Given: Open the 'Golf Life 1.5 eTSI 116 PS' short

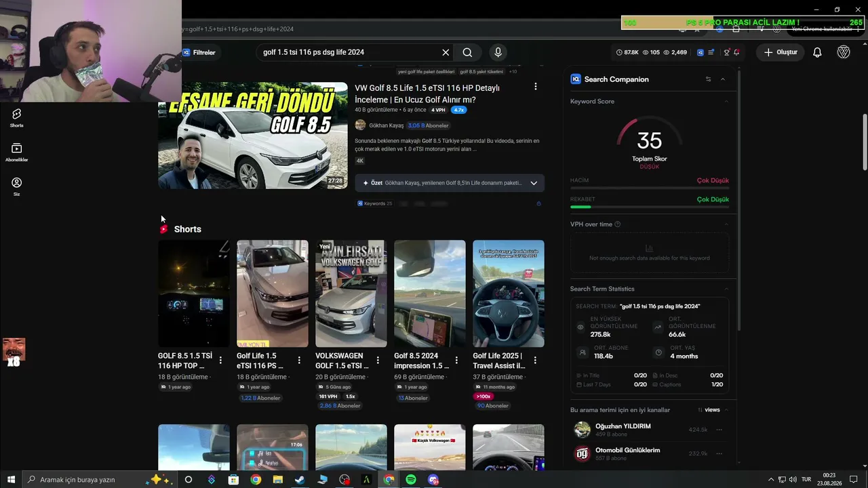Looking at the screenshot, I should [x=273, y=293].
